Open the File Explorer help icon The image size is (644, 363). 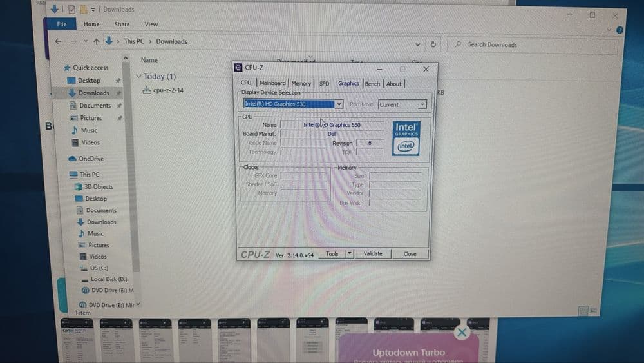620,30
